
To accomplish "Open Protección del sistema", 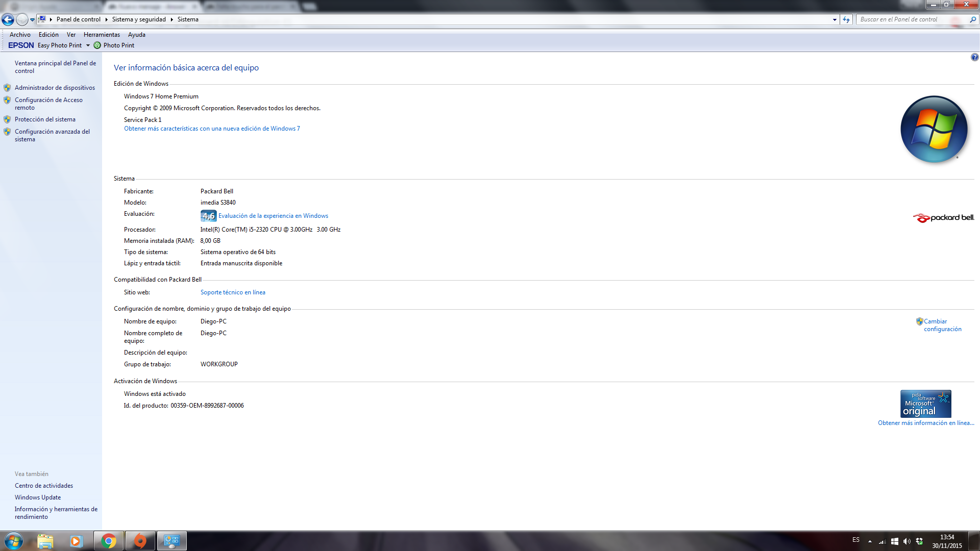I will (45, 119).
